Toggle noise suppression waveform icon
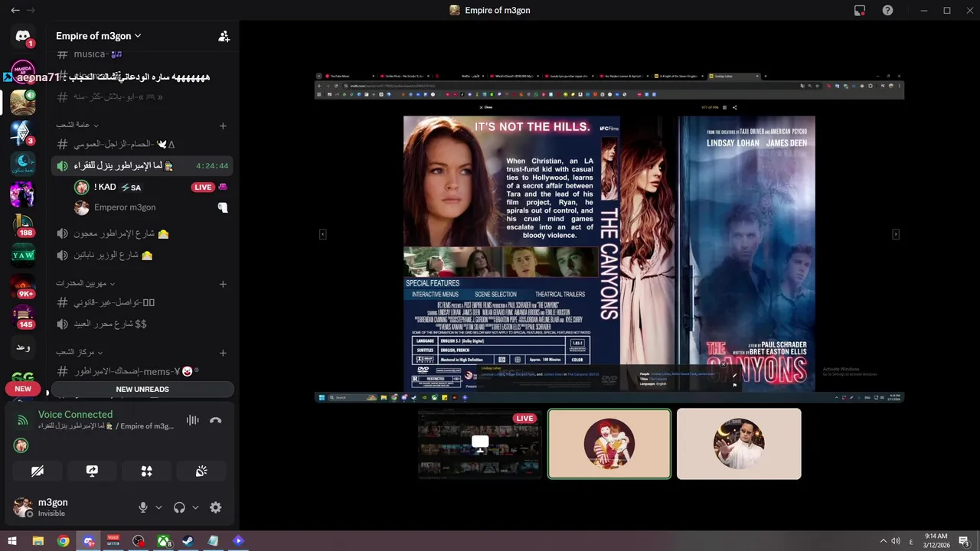Viewport: 980px width, 551px height. (x=192, y=420)
